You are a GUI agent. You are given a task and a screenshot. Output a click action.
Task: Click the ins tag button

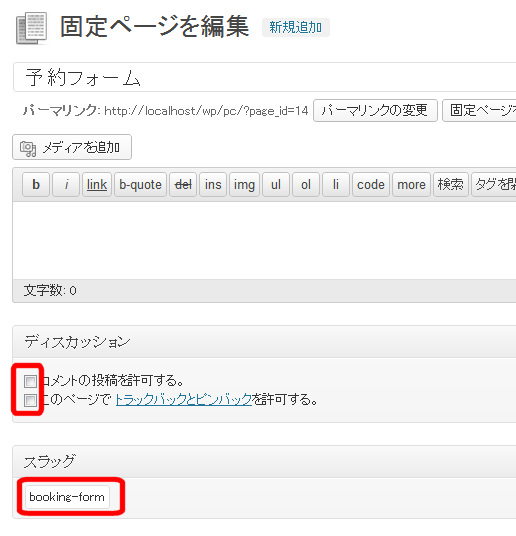point(213,185)
